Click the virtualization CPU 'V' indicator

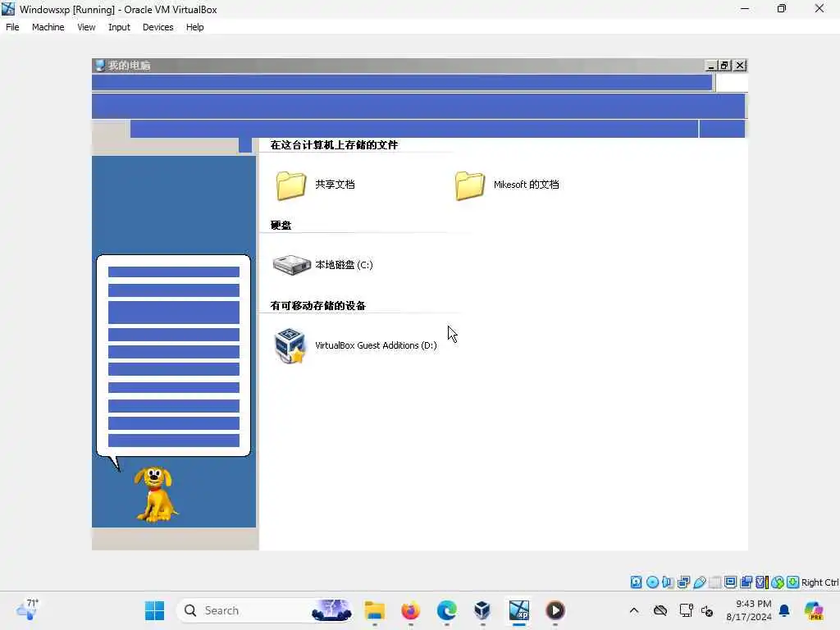pyautogui.click(x=761, y=582)
